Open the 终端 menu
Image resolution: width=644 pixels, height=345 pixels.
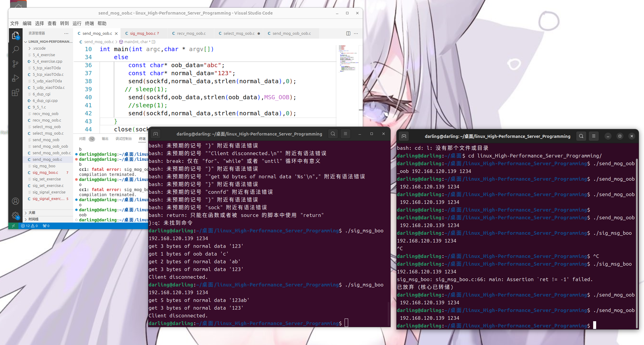(89, 23)
